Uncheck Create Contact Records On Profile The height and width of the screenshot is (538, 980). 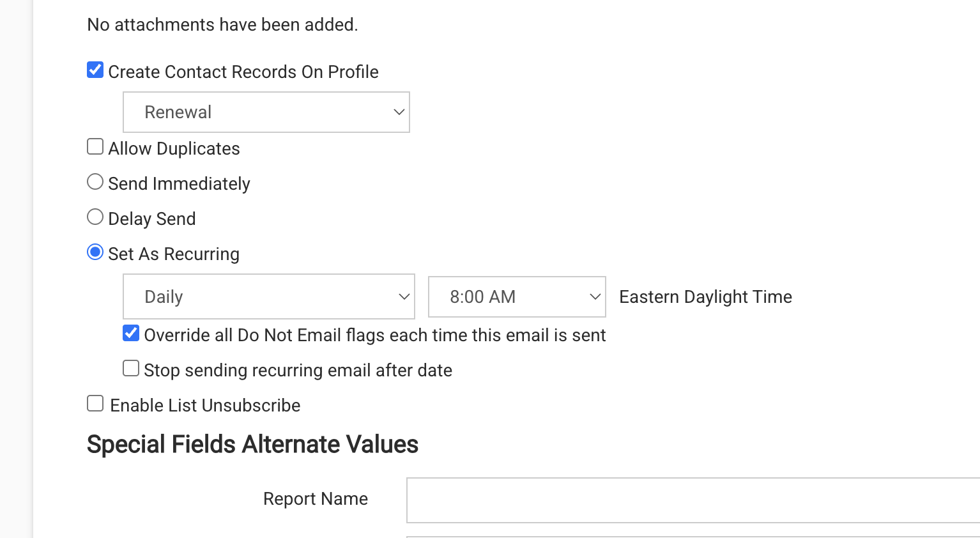point(95,70)
